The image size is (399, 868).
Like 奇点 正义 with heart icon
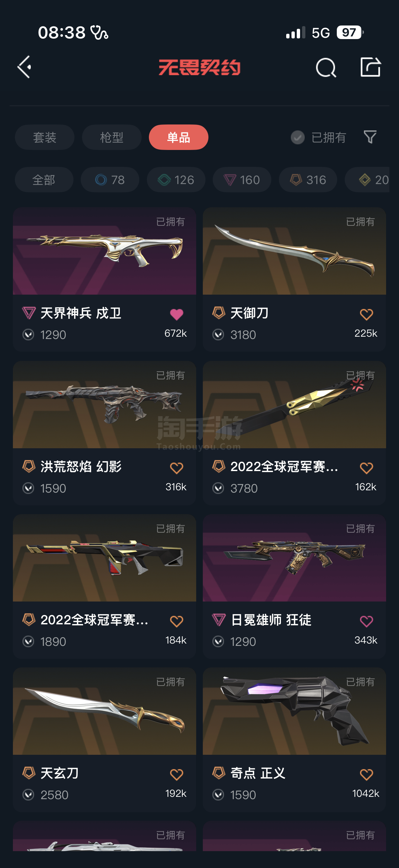point(366,774)
